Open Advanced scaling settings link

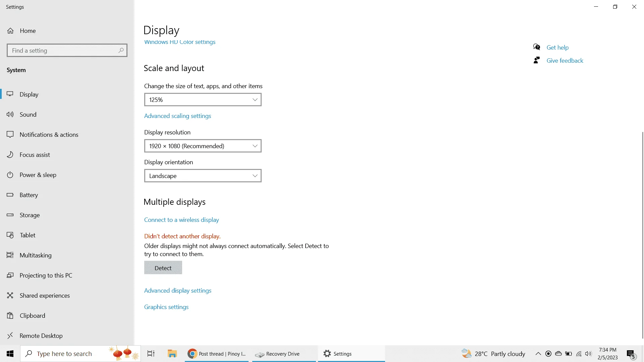(x=178, y=116)
